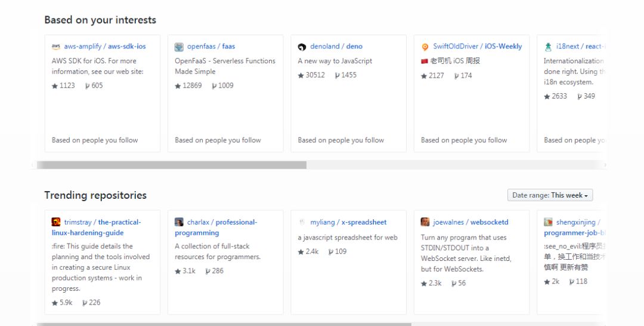Screen dimensions: 644x326
Task: Open SwiftOldDriver / iOS-Weekly repository link
Action: (478, 47)
